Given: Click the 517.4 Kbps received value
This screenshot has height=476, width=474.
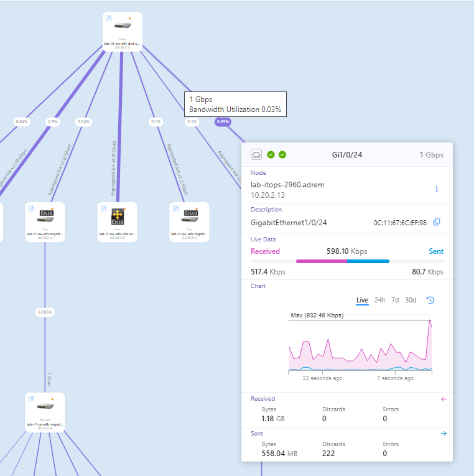Looking at the screenshot, I should 268,272.
